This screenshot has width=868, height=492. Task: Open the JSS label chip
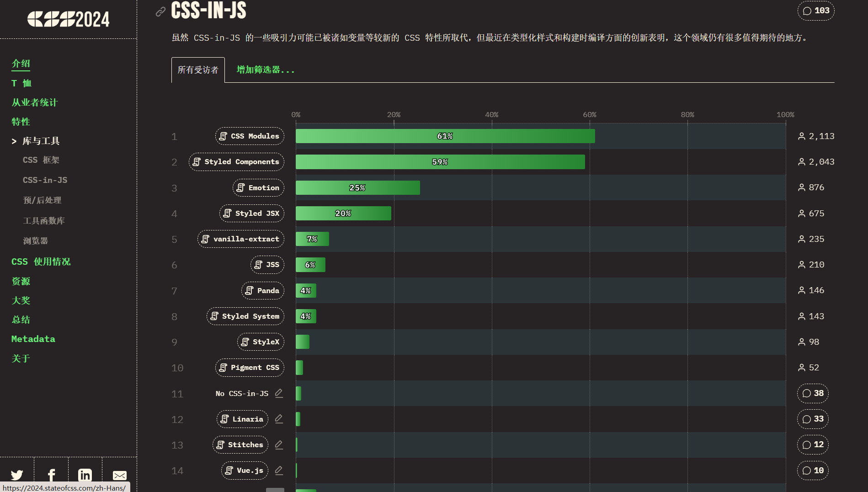coord(267,265)
